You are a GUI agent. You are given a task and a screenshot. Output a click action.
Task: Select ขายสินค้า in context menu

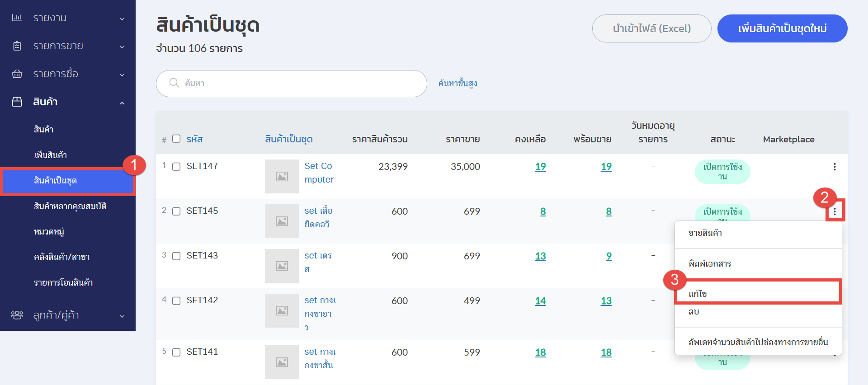pyautogui.click(x=758, y=233)
